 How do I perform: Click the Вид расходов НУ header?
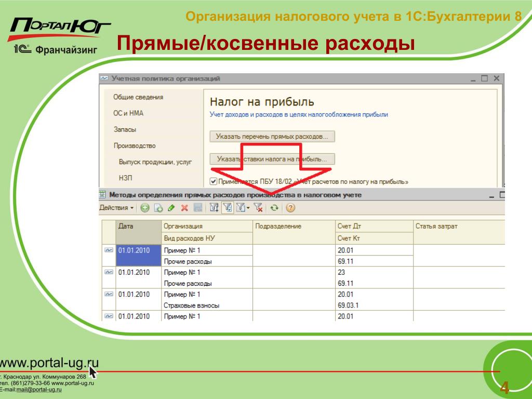[x=207, y=238]
